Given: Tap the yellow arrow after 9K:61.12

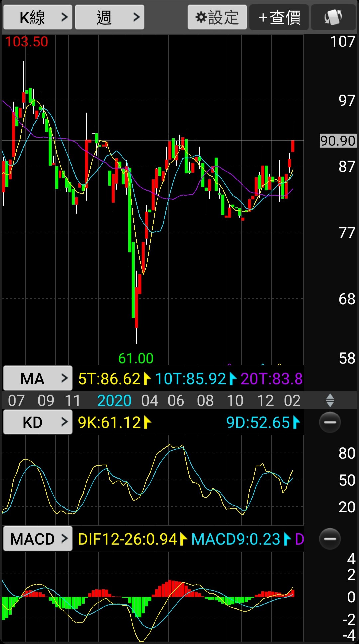Looking at the screenshot, I should point(148,423).
